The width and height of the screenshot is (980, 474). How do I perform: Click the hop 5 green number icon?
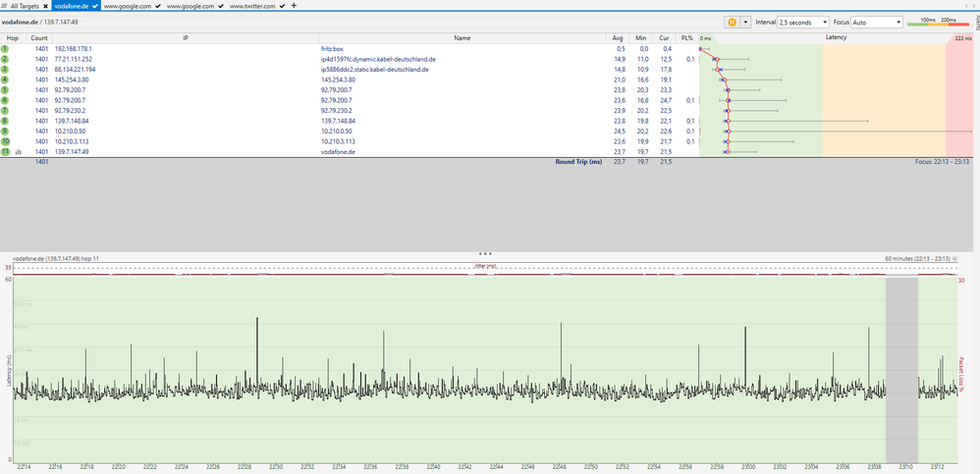[5, 89]
